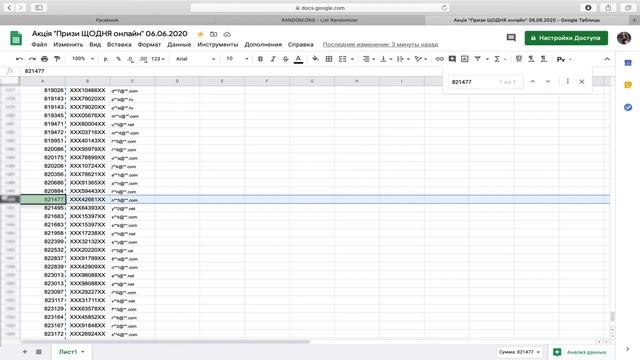Open the horizontal align dropdown
Screen dimensions: 640x360
click(369, 59)
